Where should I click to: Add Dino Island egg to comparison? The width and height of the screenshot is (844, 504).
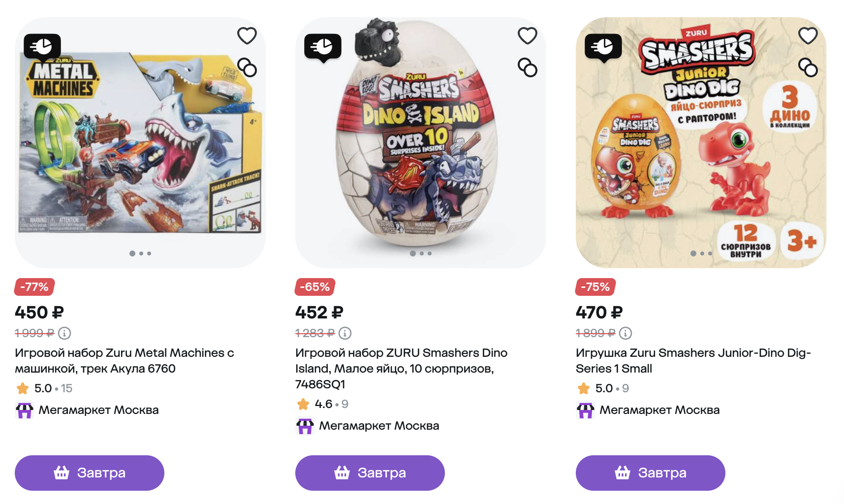coord(528,67)
